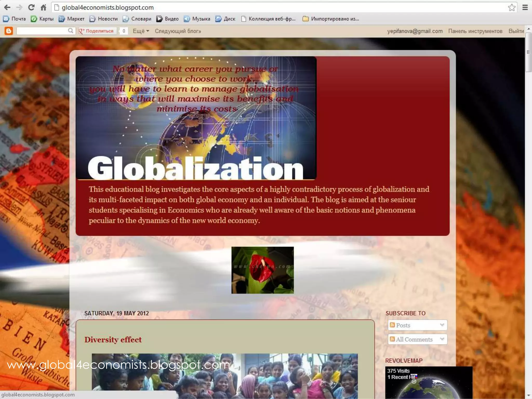Viewport: 532px width, 399px height.
Task: Click the Revolvemap globe widget
Action: [x=429, y=382]
